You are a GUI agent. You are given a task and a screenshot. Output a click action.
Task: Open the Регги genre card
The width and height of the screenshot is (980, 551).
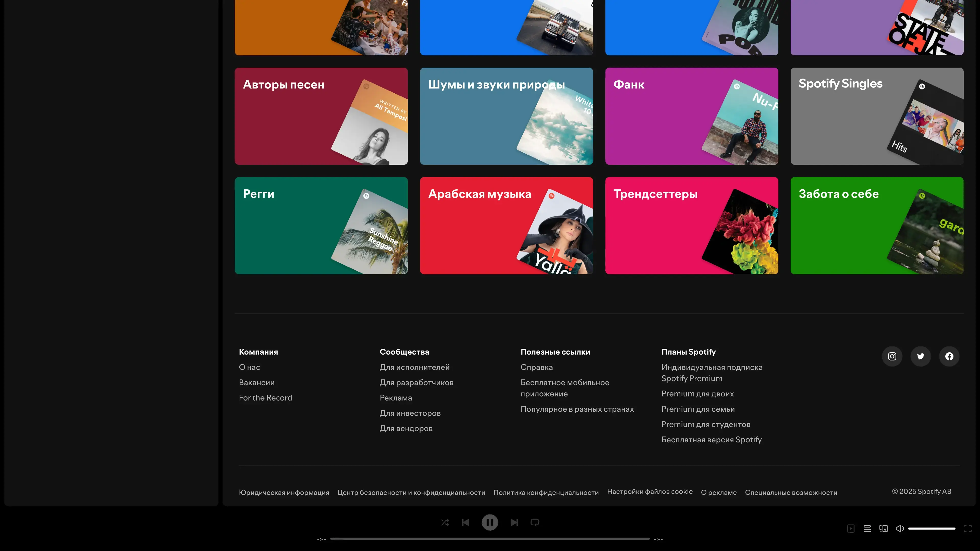pyautogui.click(x=321, y=226)
